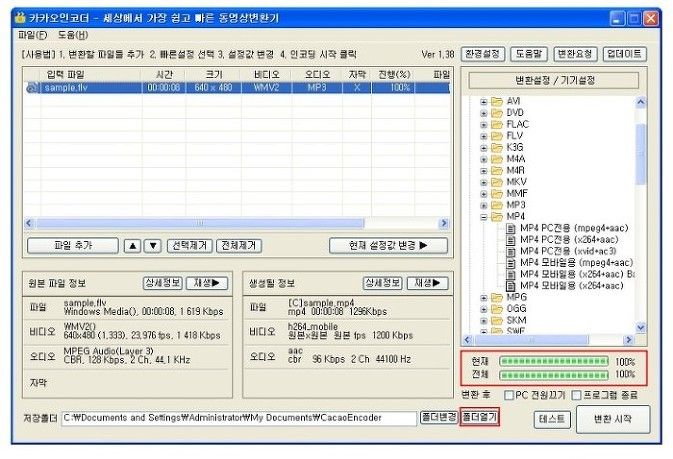Expand the MPG tree node

point(484,298)
